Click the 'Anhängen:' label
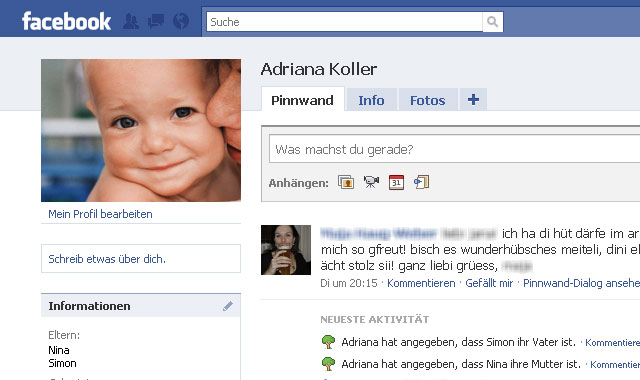The width and height of the screenshot is (640, 380). pos(298,183)
